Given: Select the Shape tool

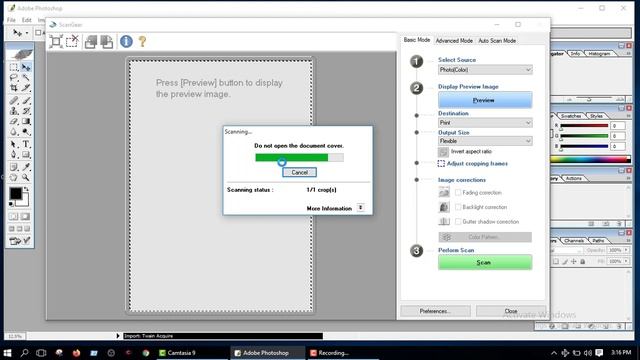Looking at the screenshot, I should (26, 155).
